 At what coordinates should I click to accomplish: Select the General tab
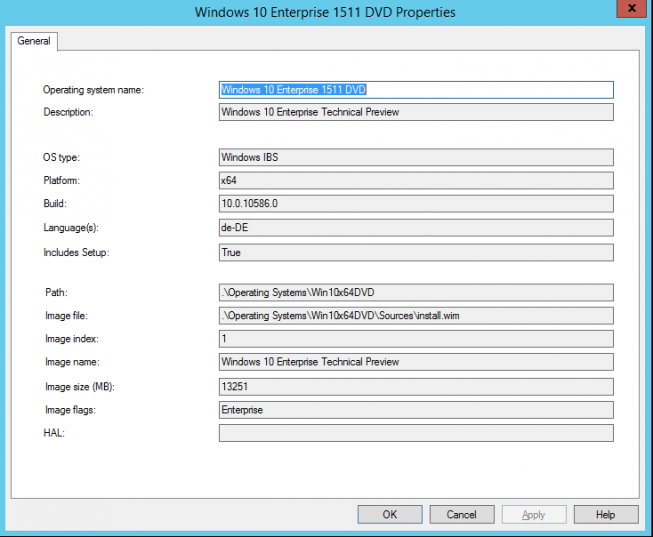point(34,41)
